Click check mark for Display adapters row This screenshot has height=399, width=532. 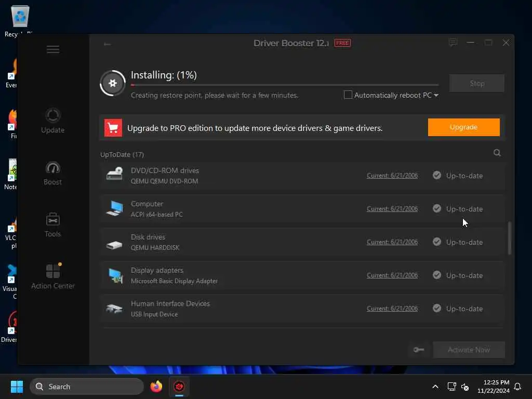tap(436, 275)
